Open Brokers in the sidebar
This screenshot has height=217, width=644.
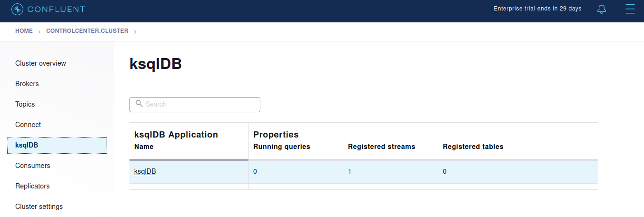pos(27,84)
